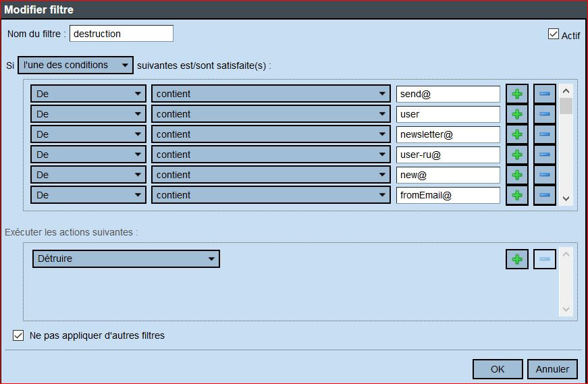This screenshot has height=384, width=588.
Task: Click the 'Modifier filtre' title text
Action: (x=39, y=9)
